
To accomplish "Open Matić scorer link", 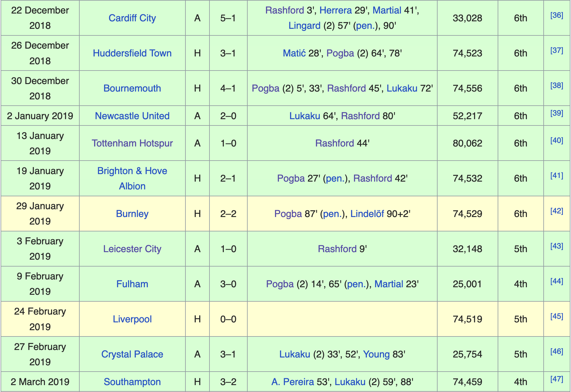I will point(294,53).
